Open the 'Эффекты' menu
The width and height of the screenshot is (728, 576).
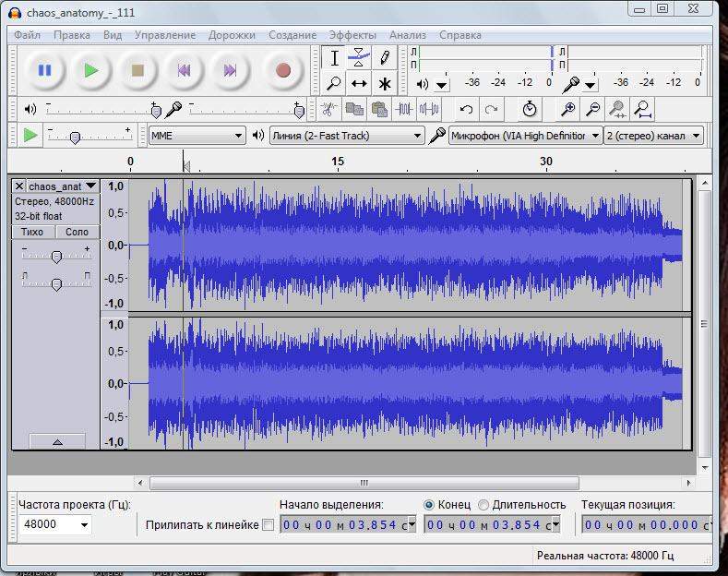tap(352, 35)
